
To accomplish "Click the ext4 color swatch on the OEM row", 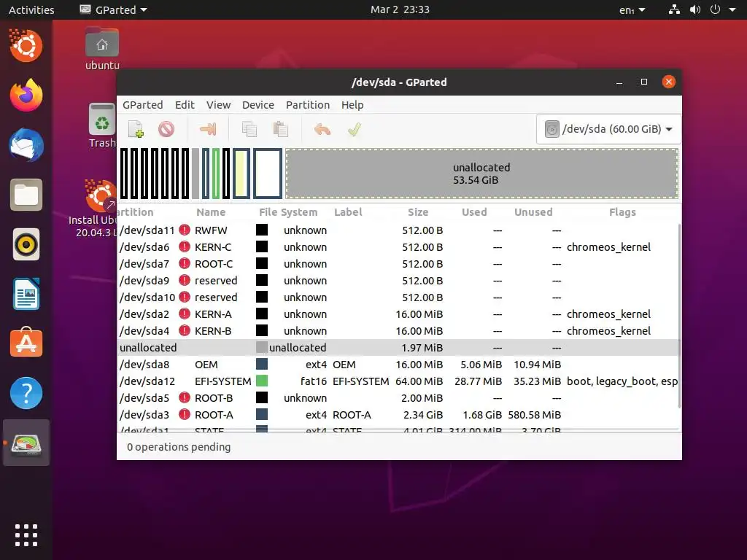I will pyautogui.click(x=262, y=364).
